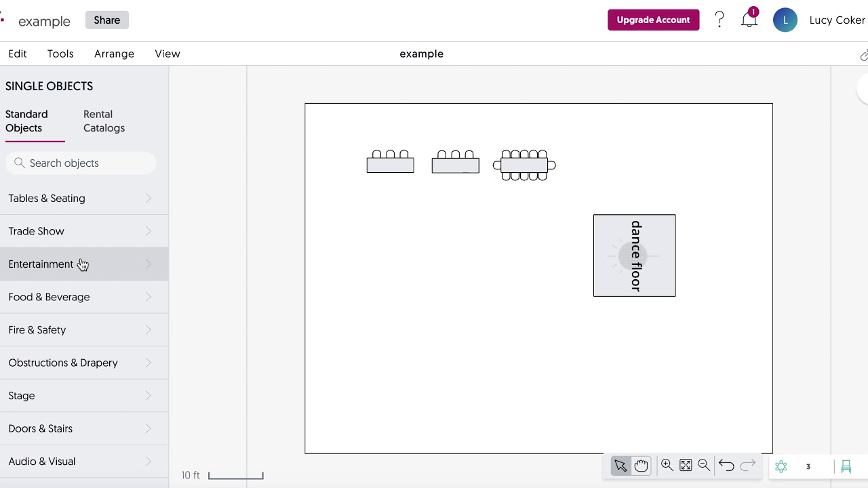The width and height of the screenshot is (868, 488).
Task: Click the Entertainment label
Action: [41, 264]
